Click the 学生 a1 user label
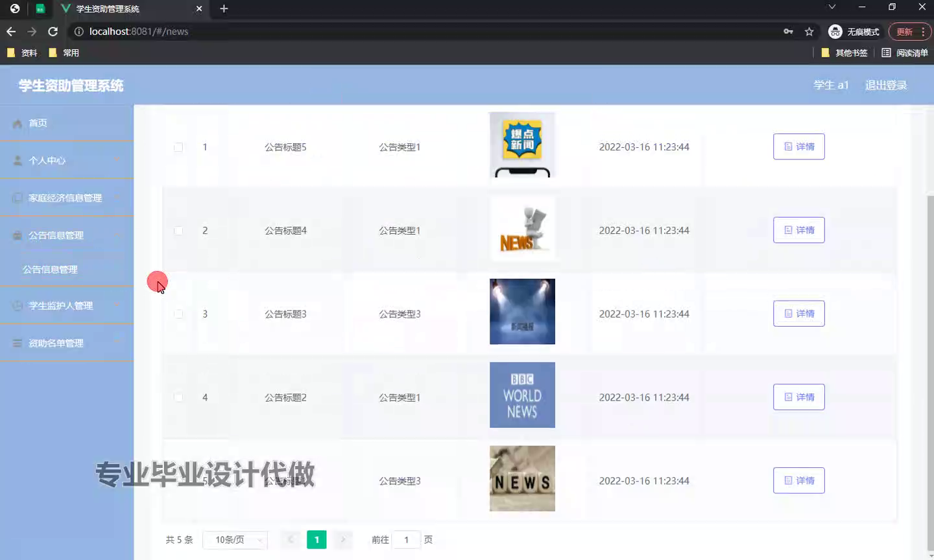The height and width of the screenshot is (560, 934). point(832,85)
